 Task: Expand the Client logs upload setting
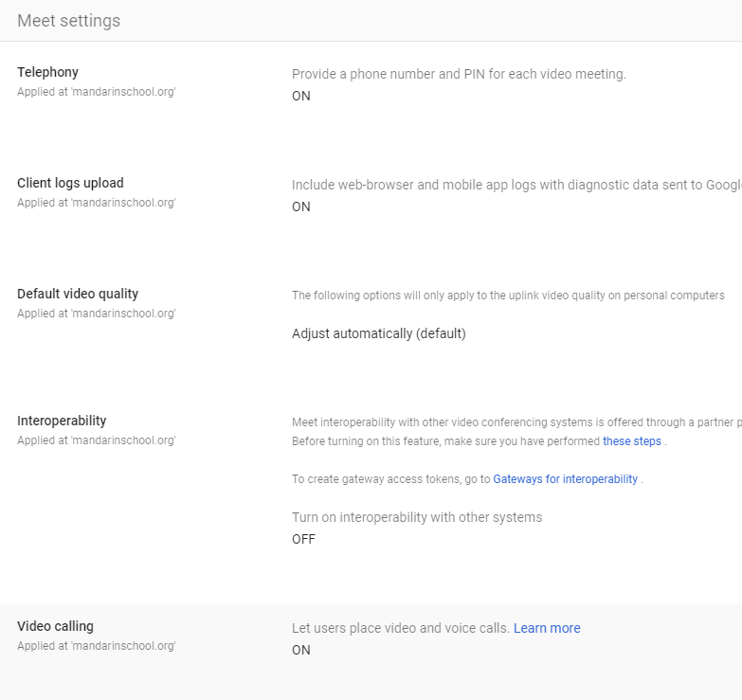70,183
